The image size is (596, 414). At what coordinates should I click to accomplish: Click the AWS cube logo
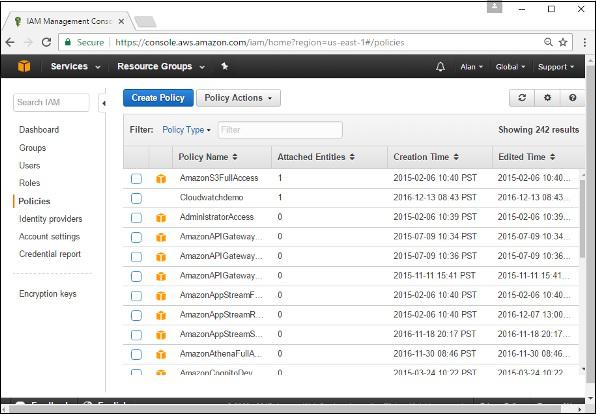pos(24,66)
